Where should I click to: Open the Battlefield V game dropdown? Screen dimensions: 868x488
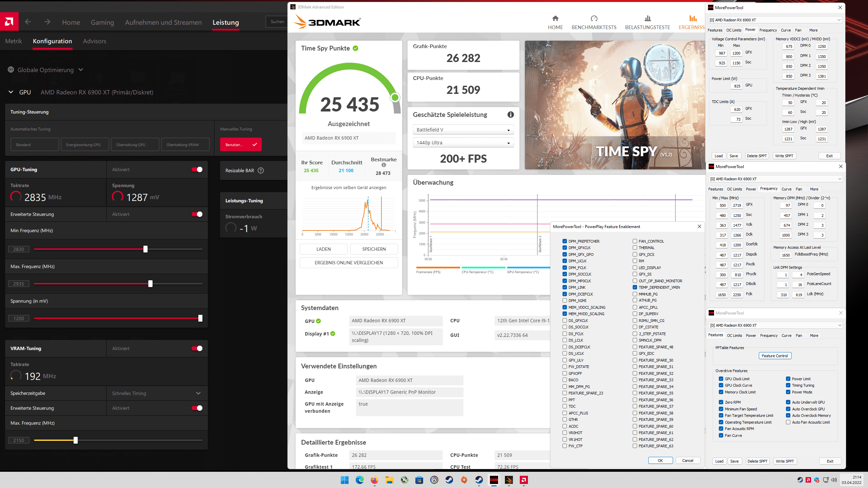(463, 130)
